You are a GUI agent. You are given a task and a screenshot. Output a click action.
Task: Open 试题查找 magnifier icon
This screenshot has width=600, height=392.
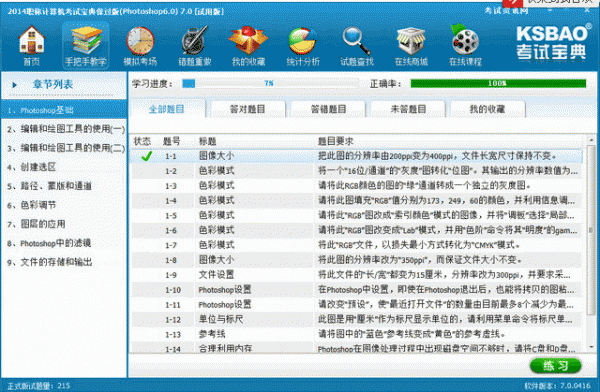[357, 45]
